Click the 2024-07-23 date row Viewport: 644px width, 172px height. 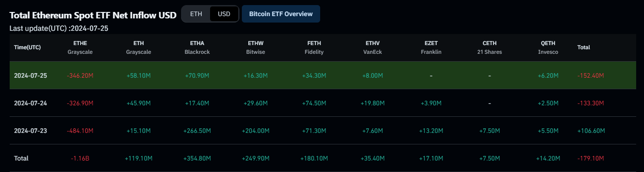[x=322, y=131]
